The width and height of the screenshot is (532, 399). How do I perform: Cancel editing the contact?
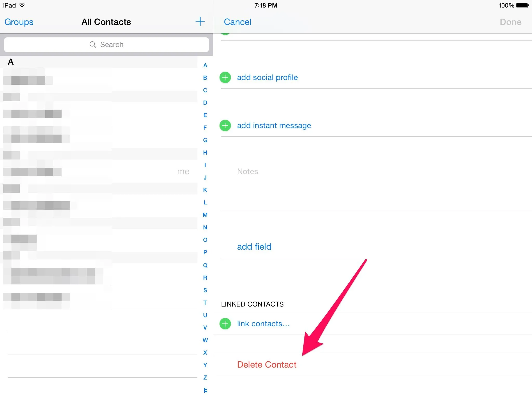click(237, 22)
